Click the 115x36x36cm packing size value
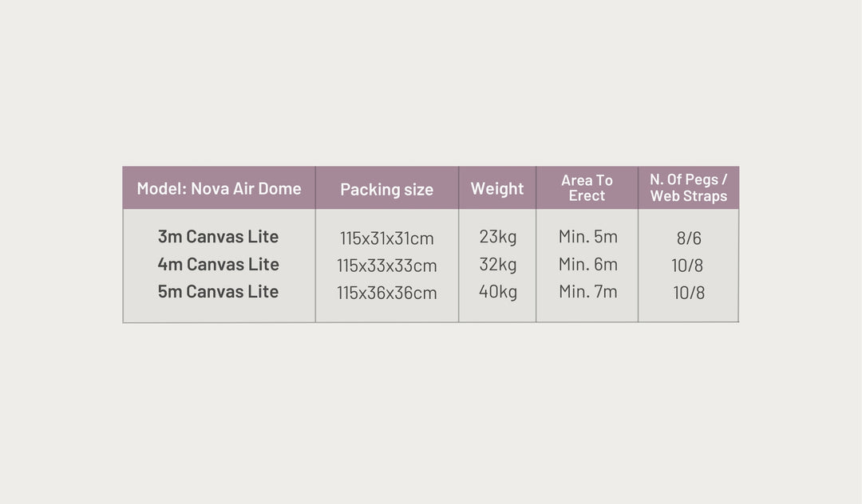This screenshot has height=504, width=862. (x=386, y=293)
